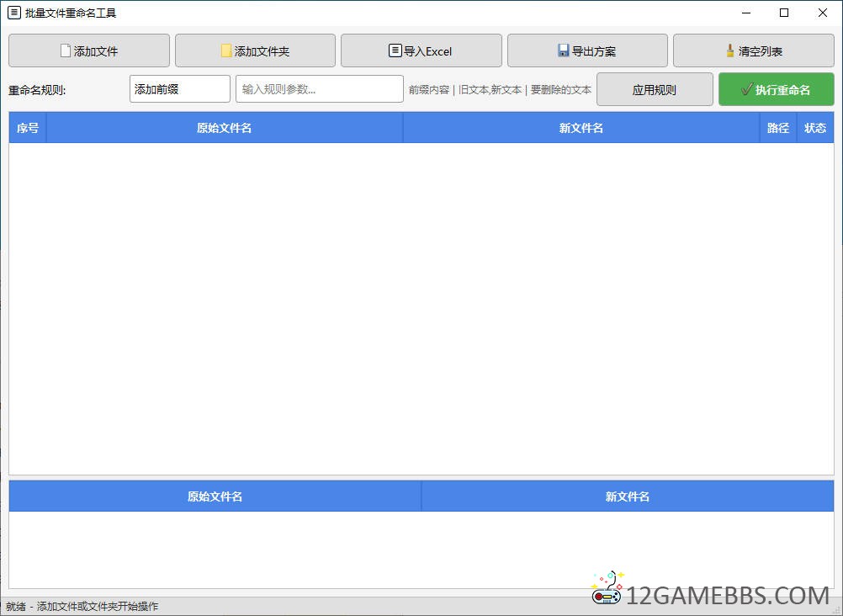The height and width of the screenshot is (616, 843).
Task: Click the status bar text 就绪 - 添加文件或文件夹开始操作
Action: 82,607
